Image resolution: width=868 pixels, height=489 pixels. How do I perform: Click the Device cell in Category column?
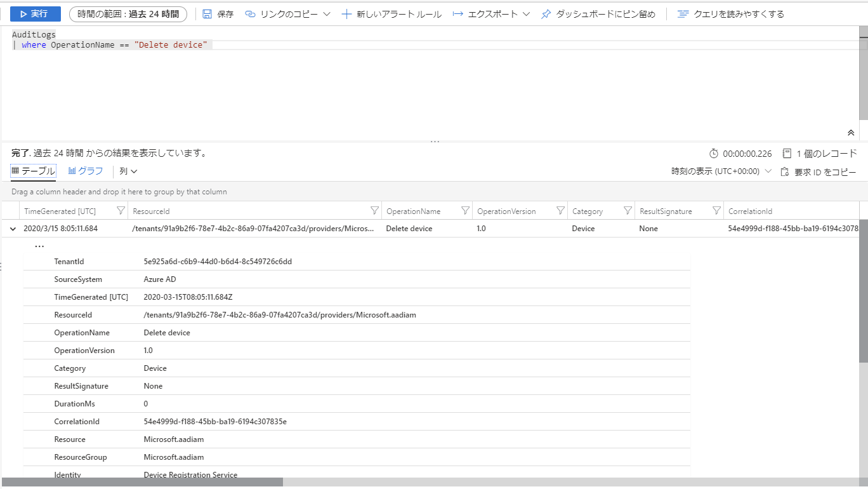tap(582, 229)
